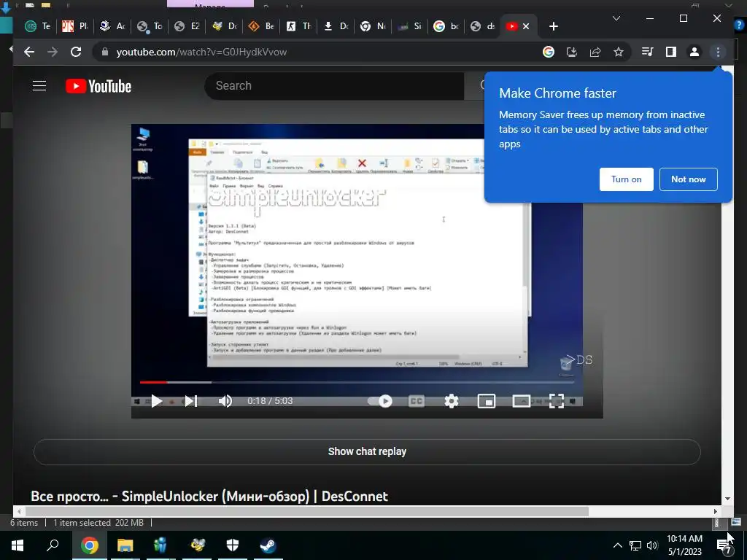The width and height of the screenshot is (747, 560).
Task: Switch to the 'Th' tab
Action: (298, 26)
